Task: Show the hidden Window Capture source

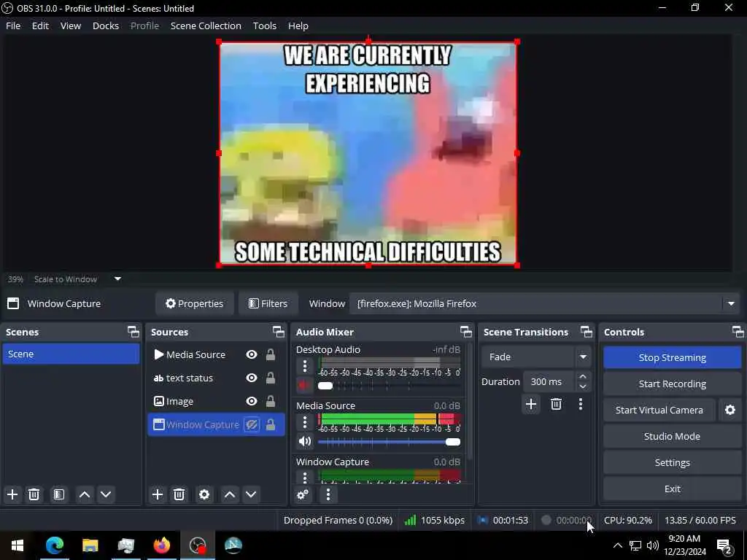Action: pos(252,424)
